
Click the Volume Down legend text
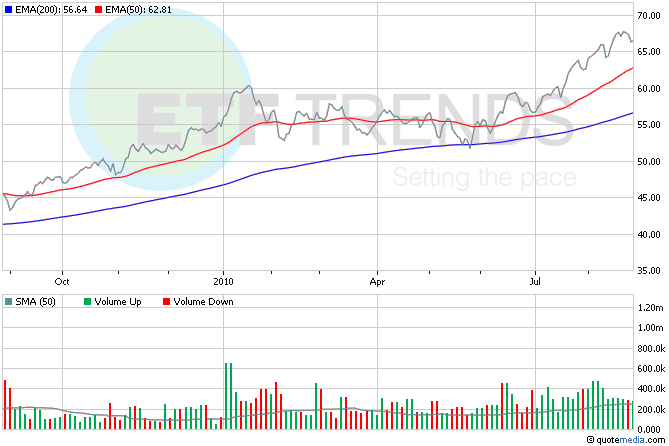coord(204,302)
